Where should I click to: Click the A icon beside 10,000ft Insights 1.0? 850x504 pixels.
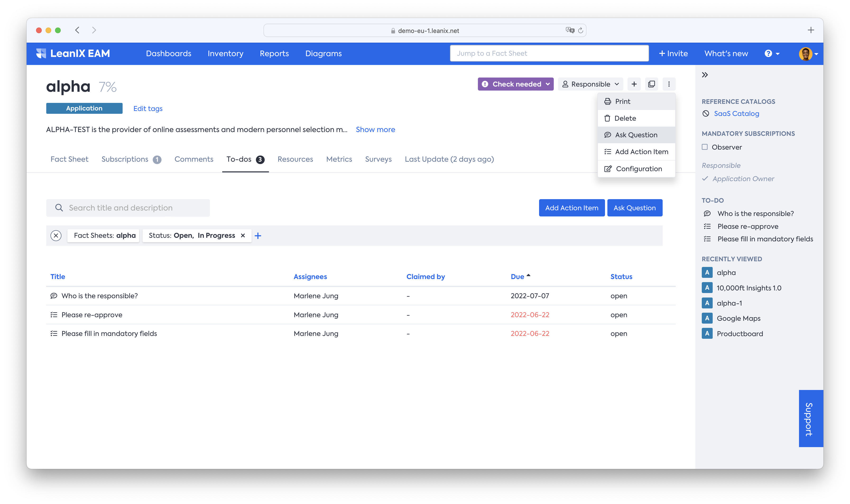tap(707, 288)
